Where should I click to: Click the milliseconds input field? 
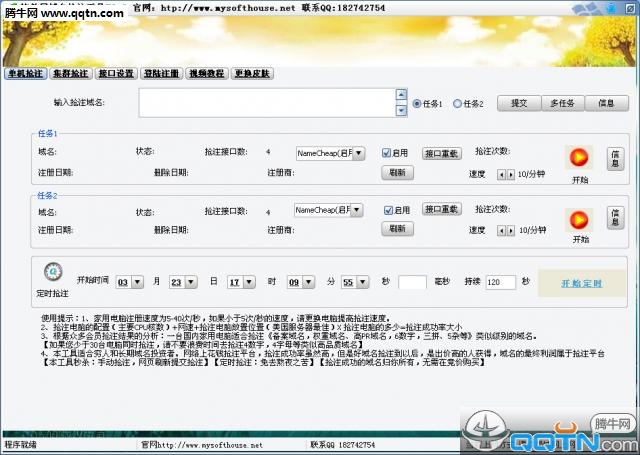pos(412,282)
